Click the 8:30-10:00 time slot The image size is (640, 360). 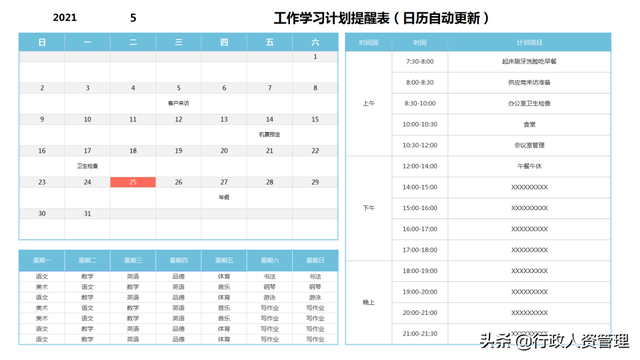pyautogui.click(x=420, y=103)
